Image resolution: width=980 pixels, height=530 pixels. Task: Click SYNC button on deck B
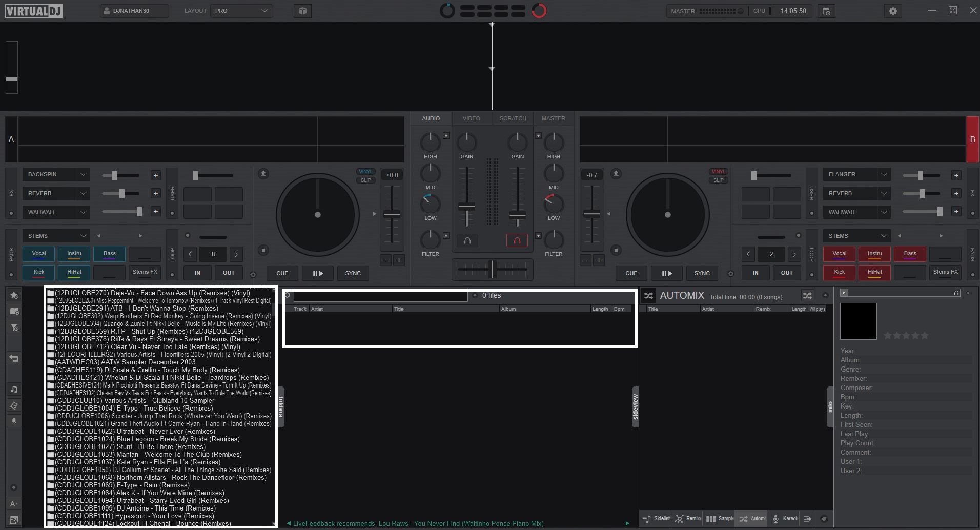[x=702, y=273]
